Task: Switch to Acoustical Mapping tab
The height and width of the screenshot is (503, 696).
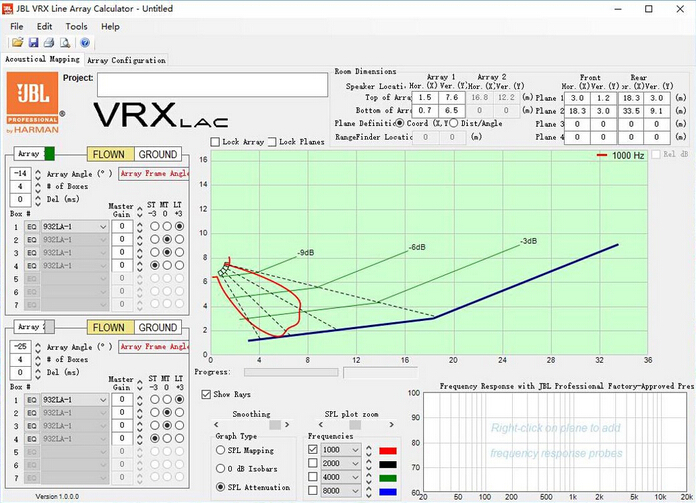Action: pyautogui.click(x=43, y=59)
